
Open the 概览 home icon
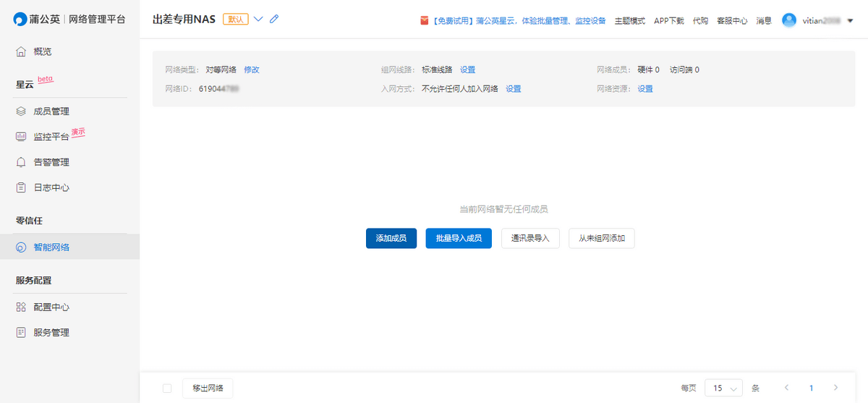[21, 52]
